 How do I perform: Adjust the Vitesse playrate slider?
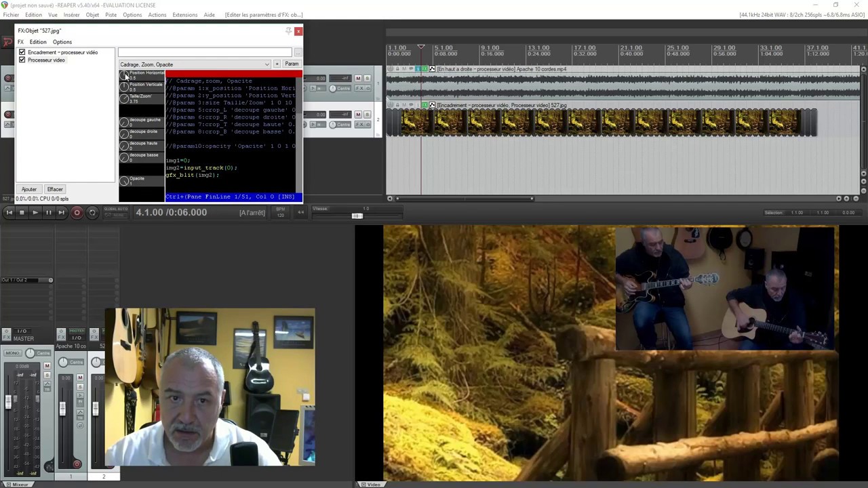point(357,216)
